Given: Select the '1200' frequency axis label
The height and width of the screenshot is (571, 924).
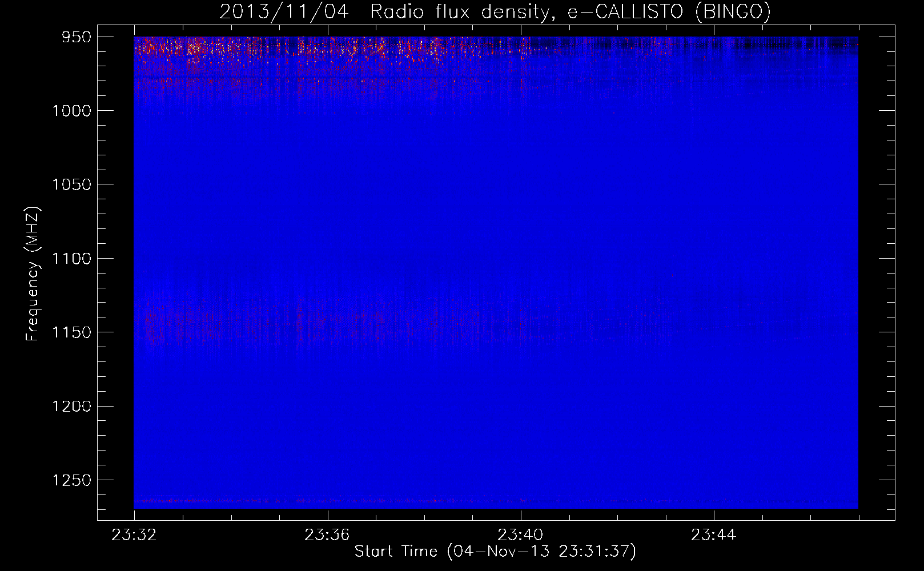Looking at the screenshot, I should pos(71,406).
